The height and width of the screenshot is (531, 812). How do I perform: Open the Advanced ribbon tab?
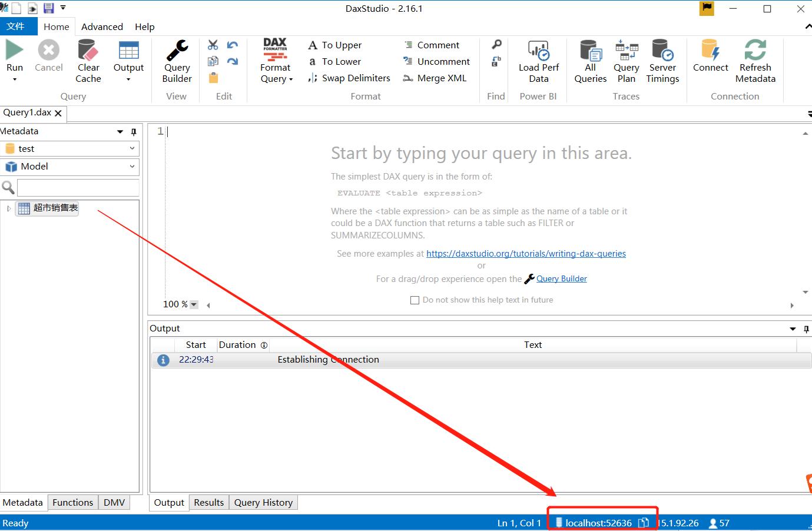click(102, 26)
